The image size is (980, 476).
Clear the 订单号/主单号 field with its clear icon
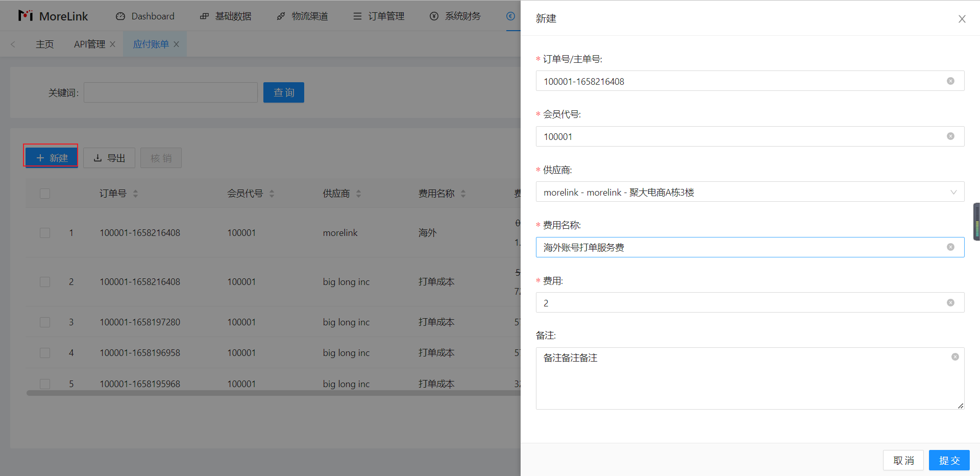click(x=950, y=81)
